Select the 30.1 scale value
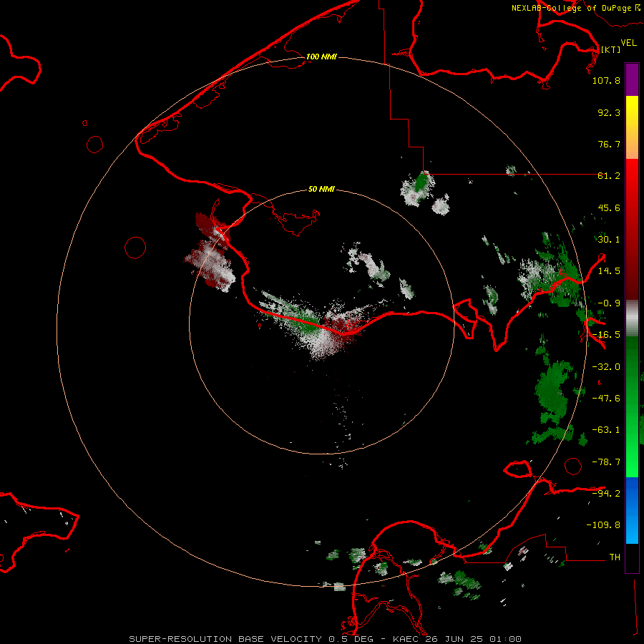 tap(609, 240)
